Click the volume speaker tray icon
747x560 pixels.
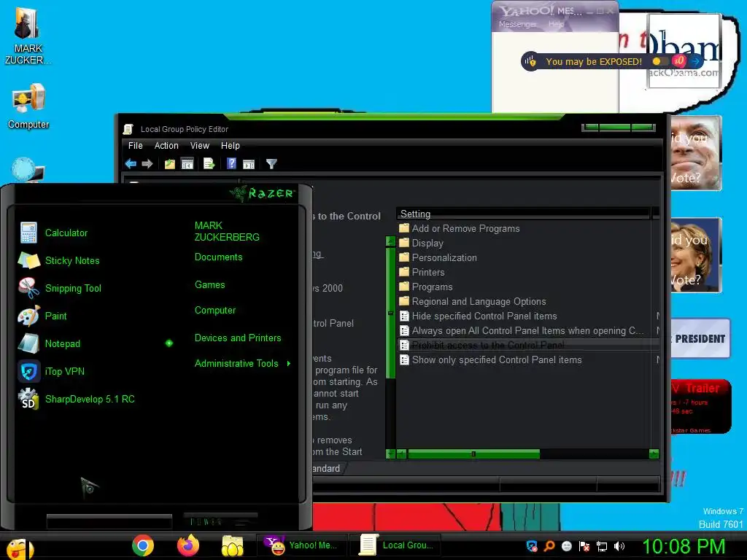click(619, 546)
